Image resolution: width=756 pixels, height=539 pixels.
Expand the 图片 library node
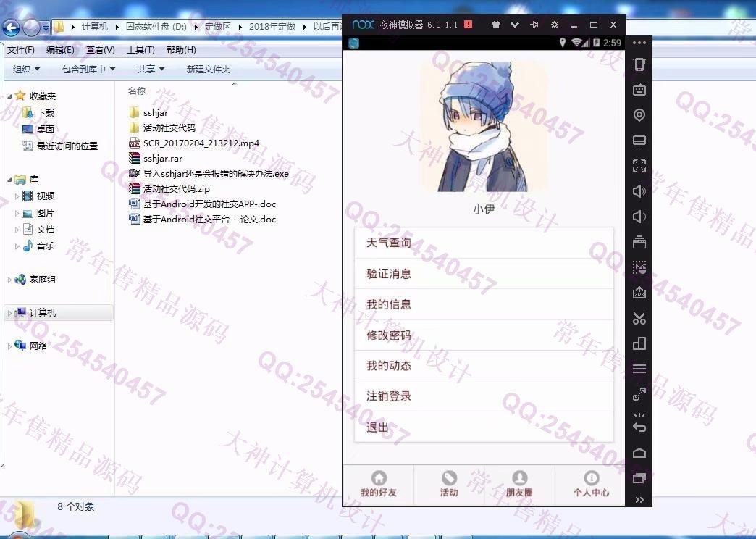coord(17,213)
